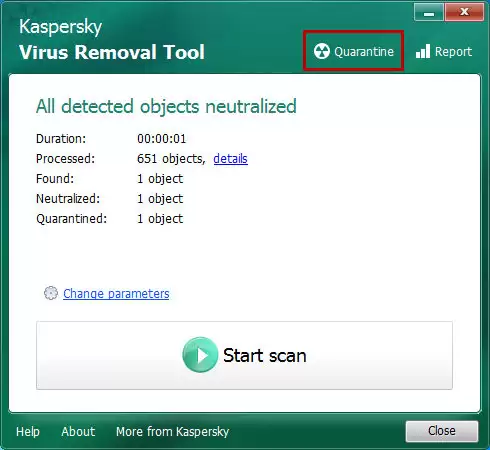Viewport: 490px width, 450px height.
Task: Open Help in the footer
Action: tap(28, 432)
